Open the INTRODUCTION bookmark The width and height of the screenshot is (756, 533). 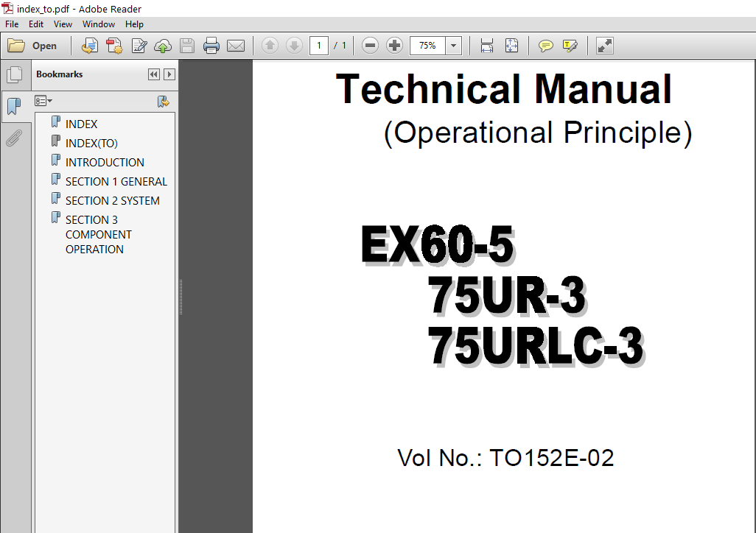(105, 163)
